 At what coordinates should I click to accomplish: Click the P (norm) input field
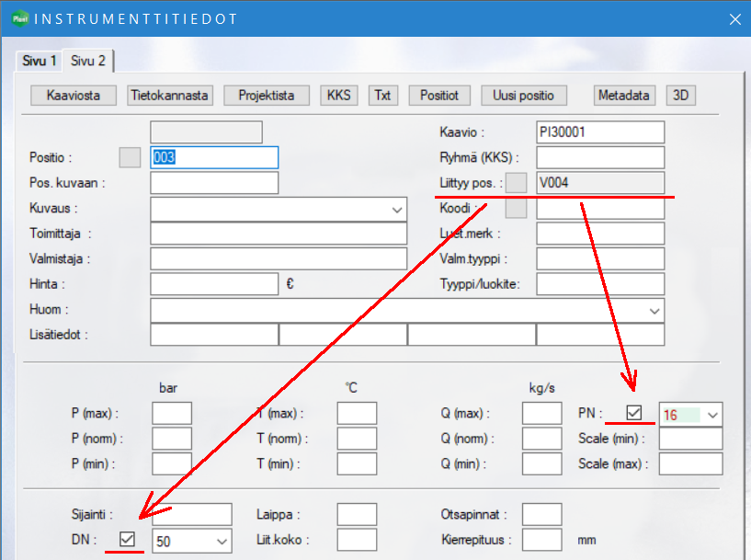pos(172,439)
